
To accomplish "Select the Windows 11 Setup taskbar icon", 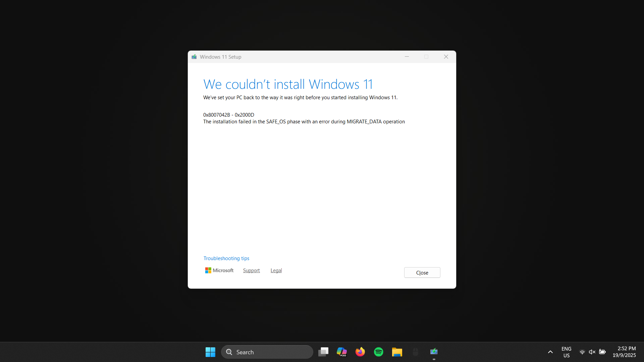I will 434,352.
